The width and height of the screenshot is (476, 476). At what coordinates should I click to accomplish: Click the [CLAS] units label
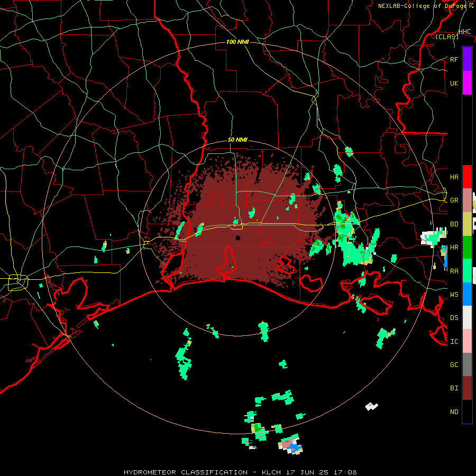pyautogui.click(x=447, y=37)
